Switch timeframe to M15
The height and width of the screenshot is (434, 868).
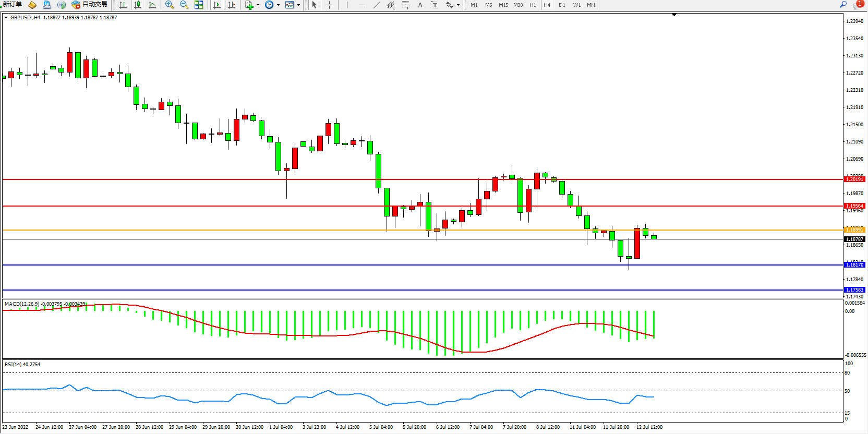[x=503, y=5]
